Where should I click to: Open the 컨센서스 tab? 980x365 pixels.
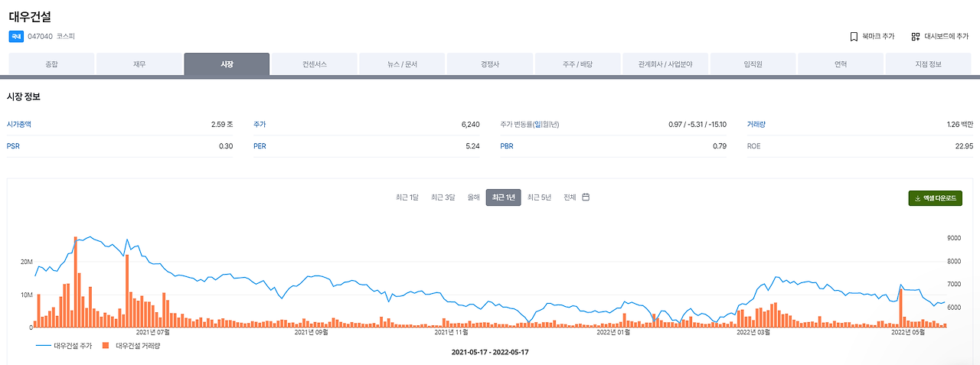(x=315, y=64)
